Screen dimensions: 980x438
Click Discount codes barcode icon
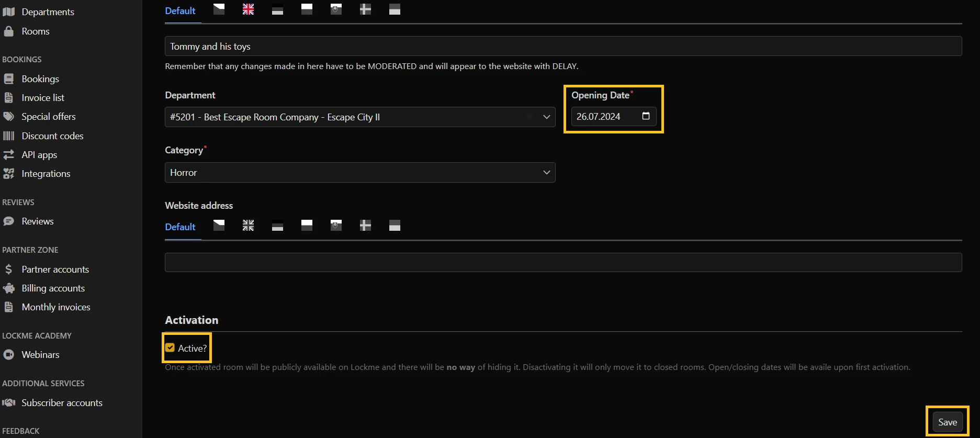[8, 136]
